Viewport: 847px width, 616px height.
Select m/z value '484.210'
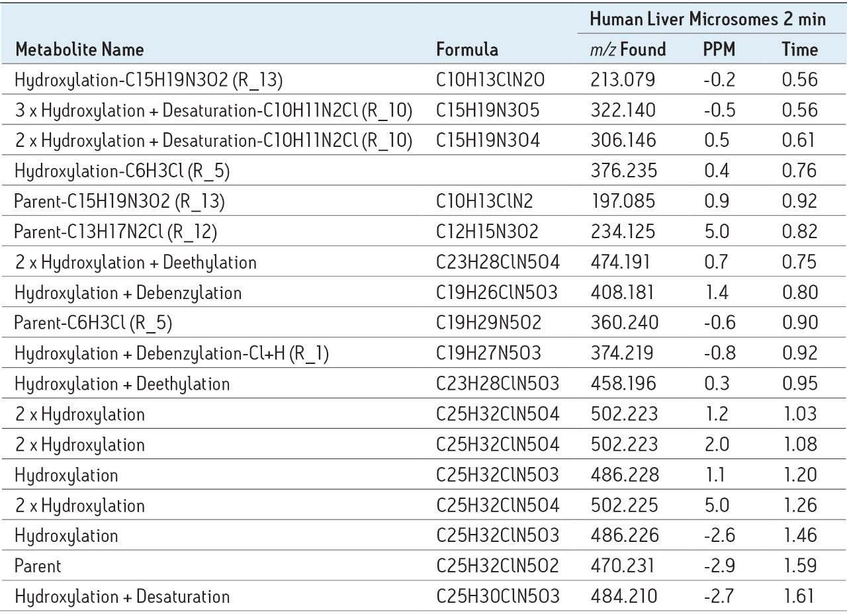(x=623, y=597)
